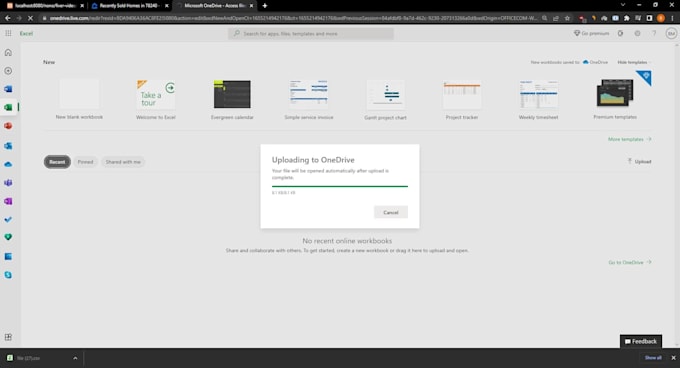
Task: Click Show all downloads
Action: tap(653, 358)
